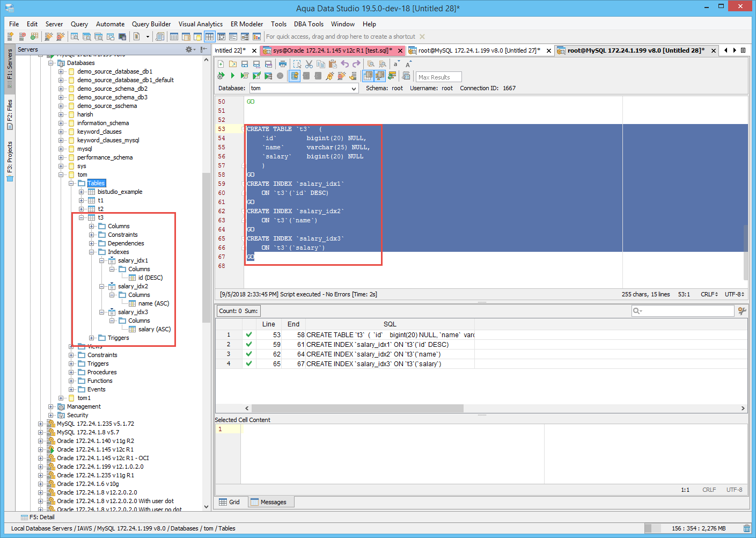Click the lowercase 'a' convert icon
This screenshot has height=538, width=756.
397,64
